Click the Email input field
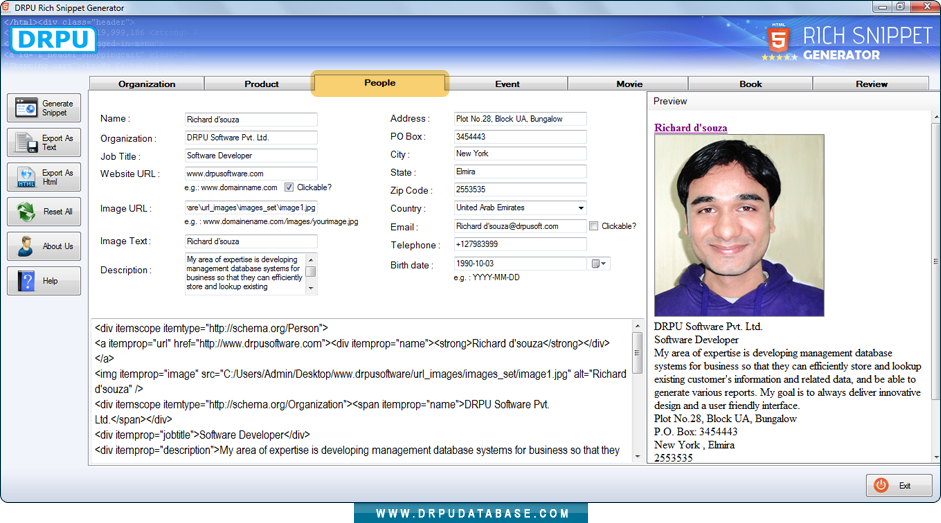The image size is (941, 523). (x=520, y=226)
